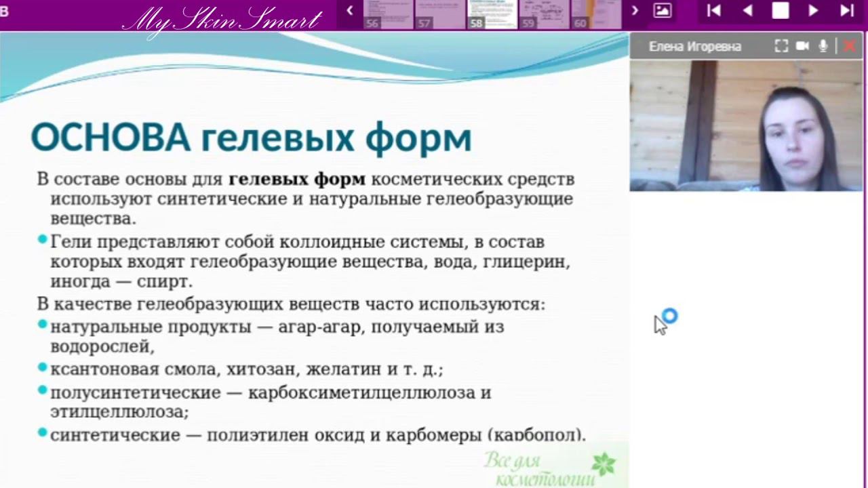This screenshot has height=488, width=868.
Task: Jump to the first slide
Action: pos(713,10)
